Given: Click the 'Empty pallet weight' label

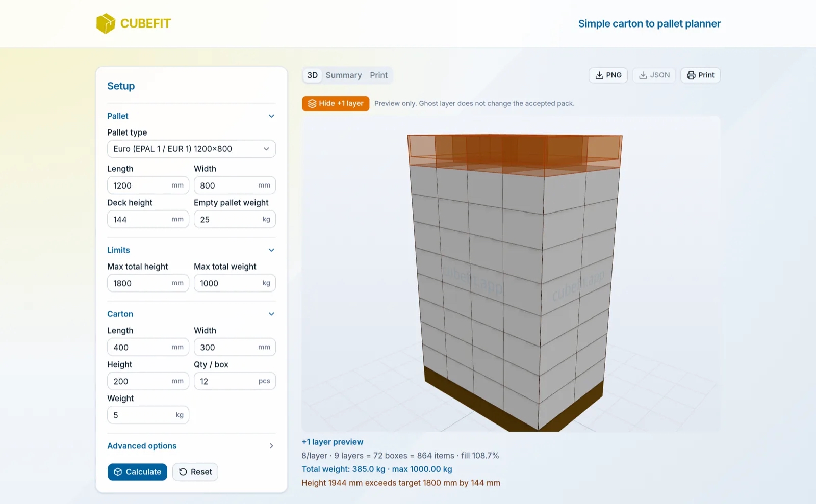Looking at the screenshot, I should click(x=231, y=203).
